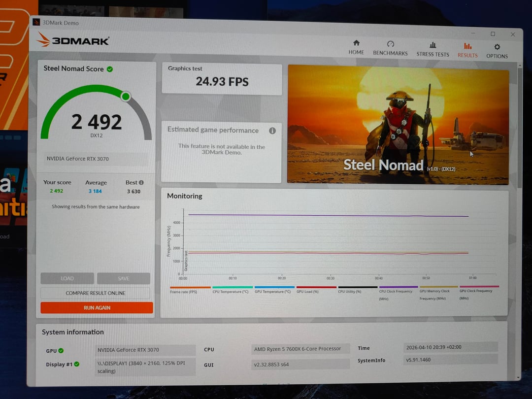Click the Save button
532x399 pixels.
click(124, 278)
